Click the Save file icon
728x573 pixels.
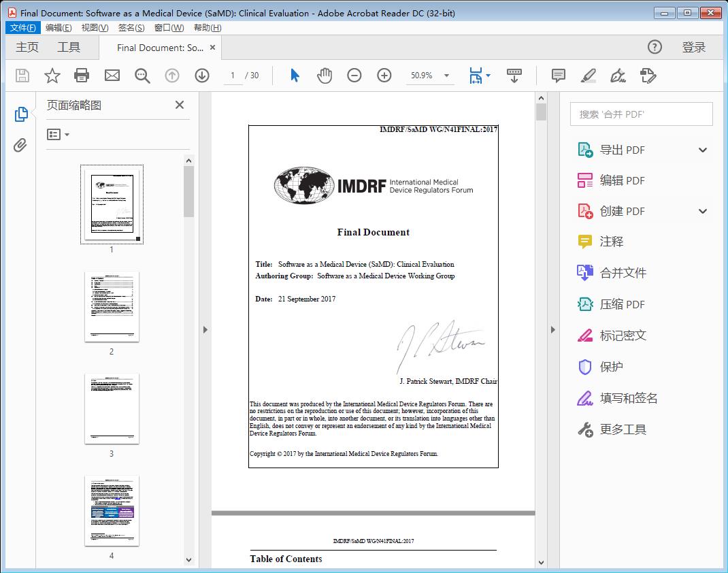coord(22,76)
